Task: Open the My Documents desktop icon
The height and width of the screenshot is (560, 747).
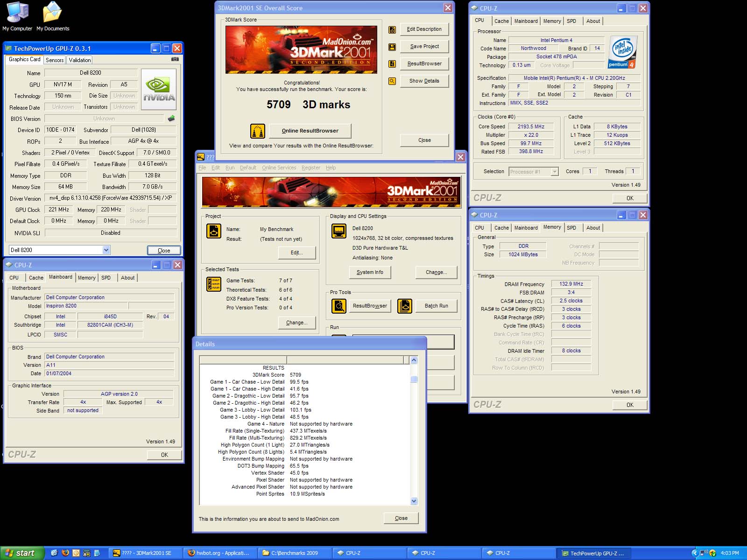Action: pos(52,17)
